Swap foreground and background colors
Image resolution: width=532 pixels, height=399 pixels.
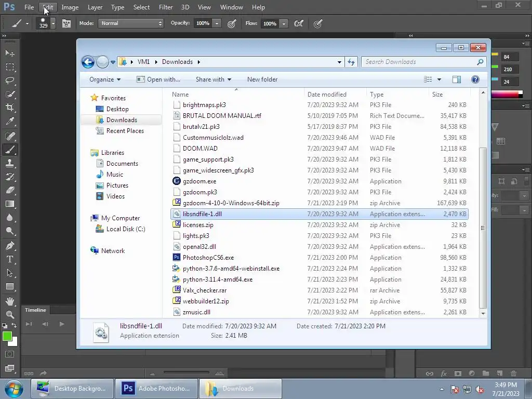(x=14, y=325)
